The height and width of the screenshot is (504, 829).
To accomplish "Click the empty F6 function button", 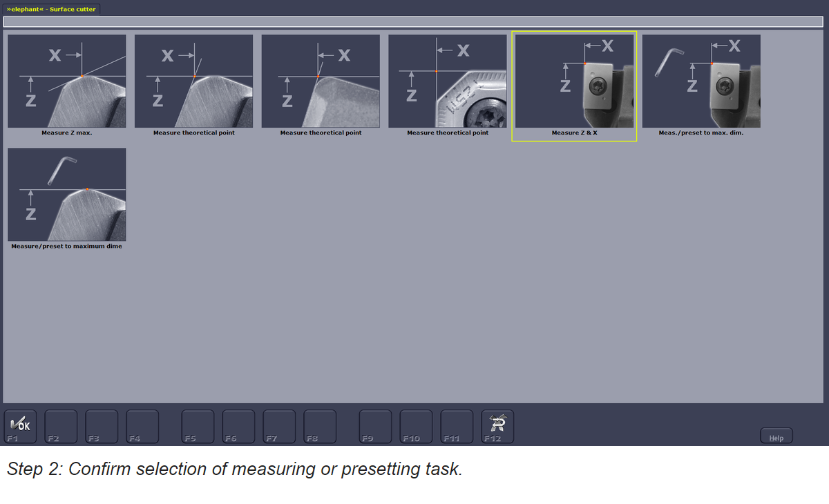I will tap(239, 425).
